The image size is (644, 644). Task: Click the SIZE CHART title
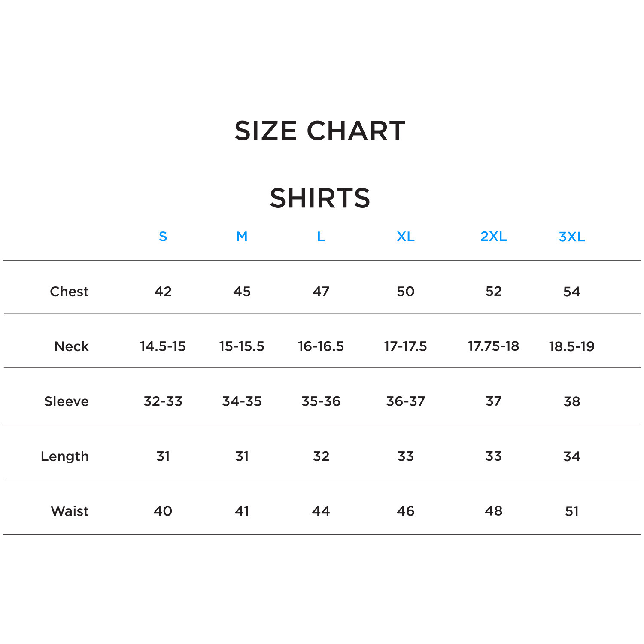(320, 131)
